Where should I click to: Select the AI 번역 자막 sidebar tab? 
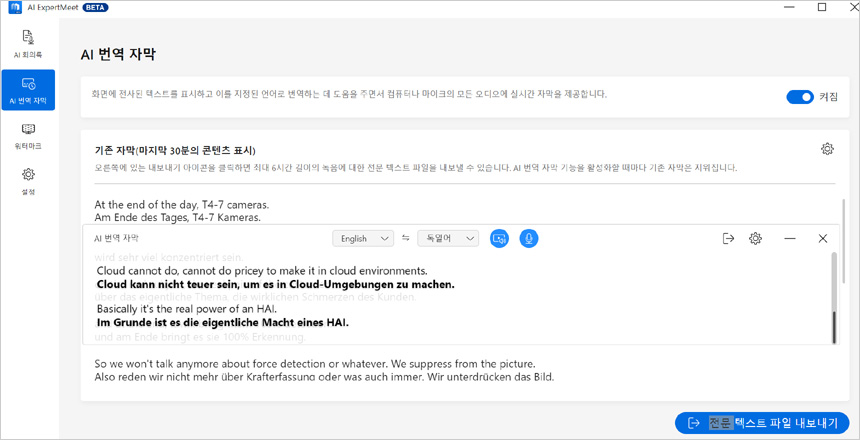28,90
